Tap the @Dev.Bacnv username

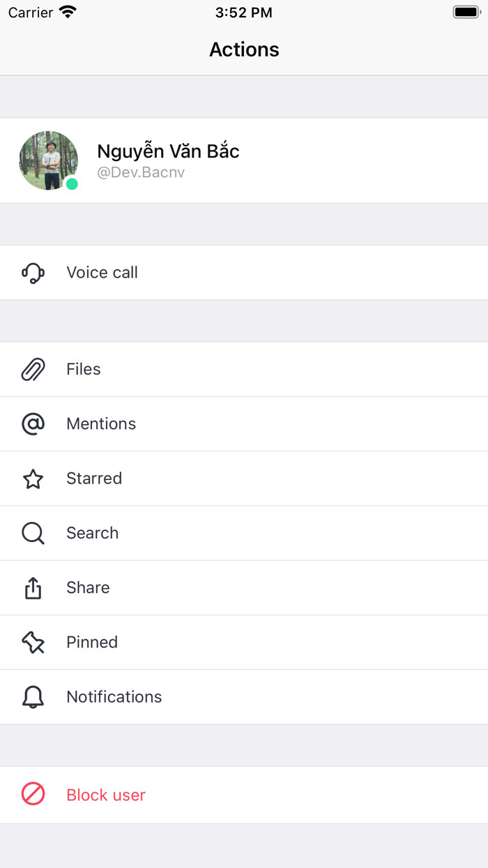tap(141, 172)
